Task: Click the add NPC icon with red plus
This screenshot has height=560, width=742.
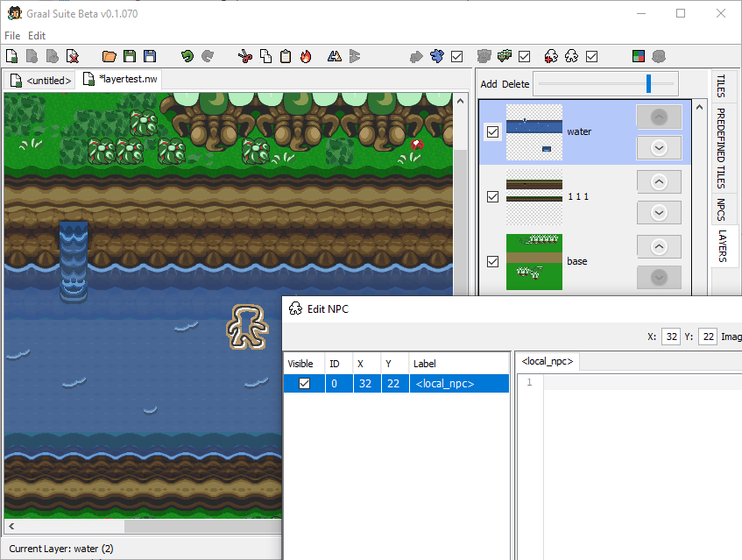Action: tap(551, 56)
